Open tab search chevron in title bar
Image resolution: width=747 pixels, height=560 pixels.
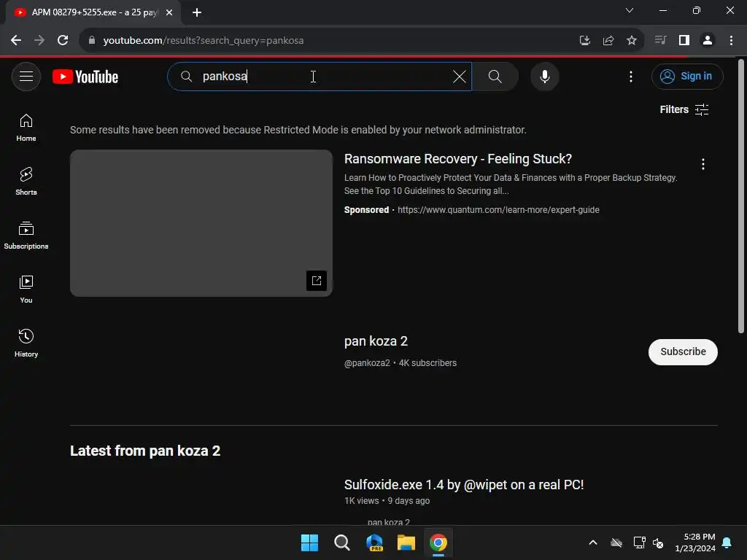coord(630,10)
